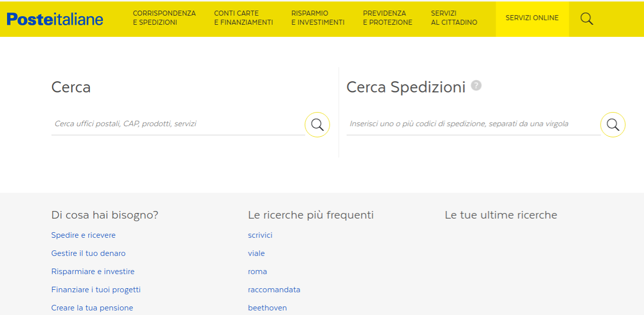
Task: Click the Posteitaliane logo
Action: (54, 19)
